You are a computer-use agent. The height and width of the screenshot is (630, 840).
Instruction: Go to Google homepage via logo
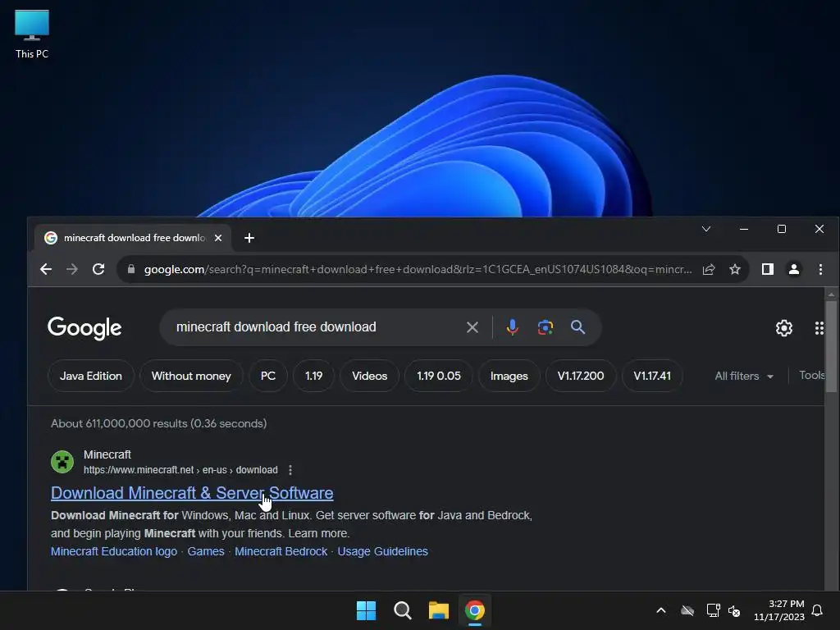pos(84,328)
